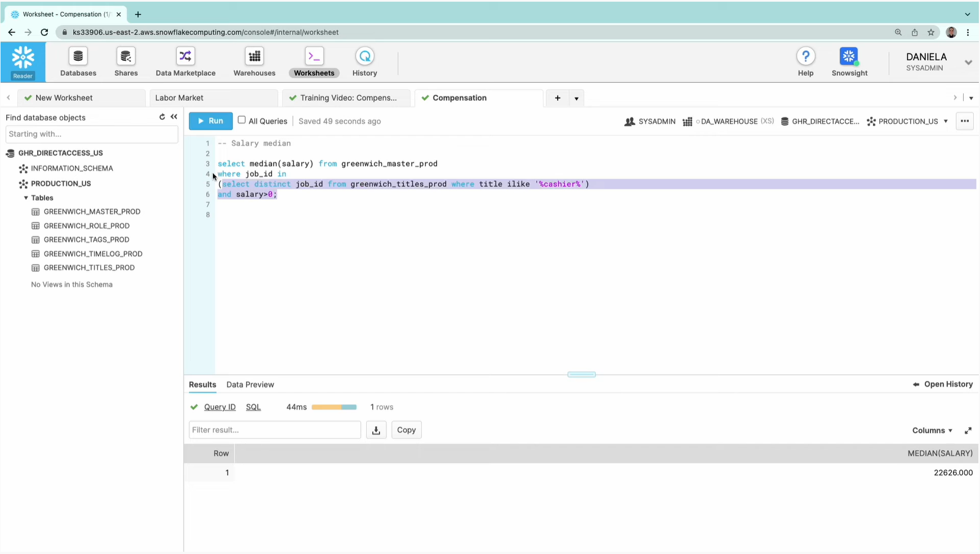Open the context selector dropdown arrow
980x554 pixels.
[x=946, y=121]
